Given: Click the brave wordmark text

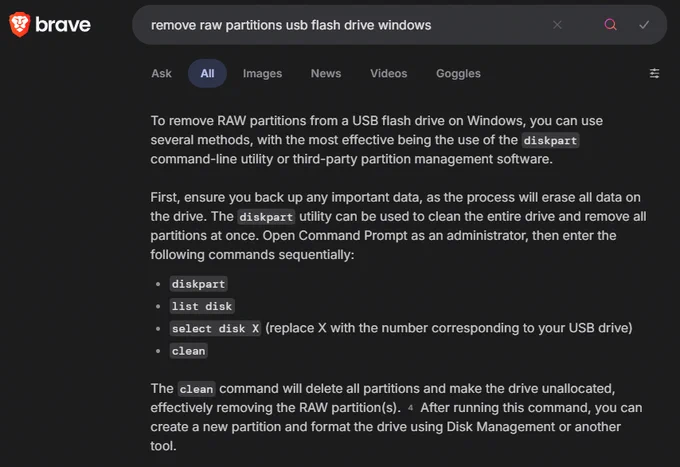Looking at the screenshot, I should point(63,25).
